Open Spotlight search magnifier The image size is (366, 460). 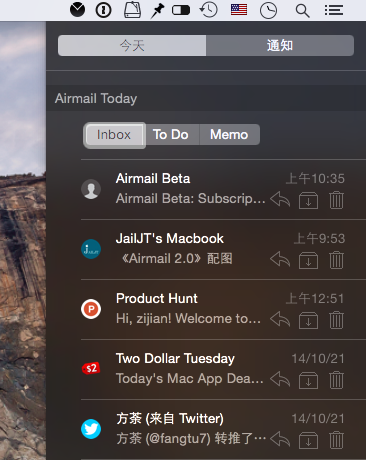(x=302, y=11)
